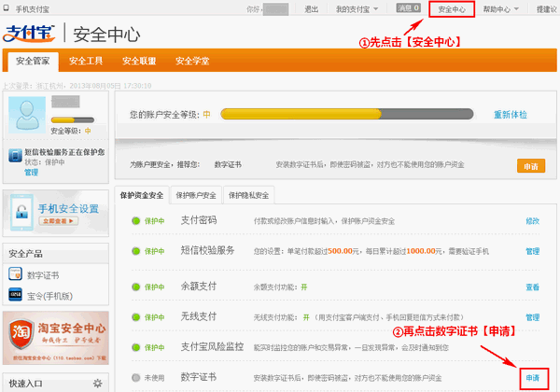The image size is (560, 392).
Task: Open settings gear next to 快速入口
Action: (x=97, y=384)
